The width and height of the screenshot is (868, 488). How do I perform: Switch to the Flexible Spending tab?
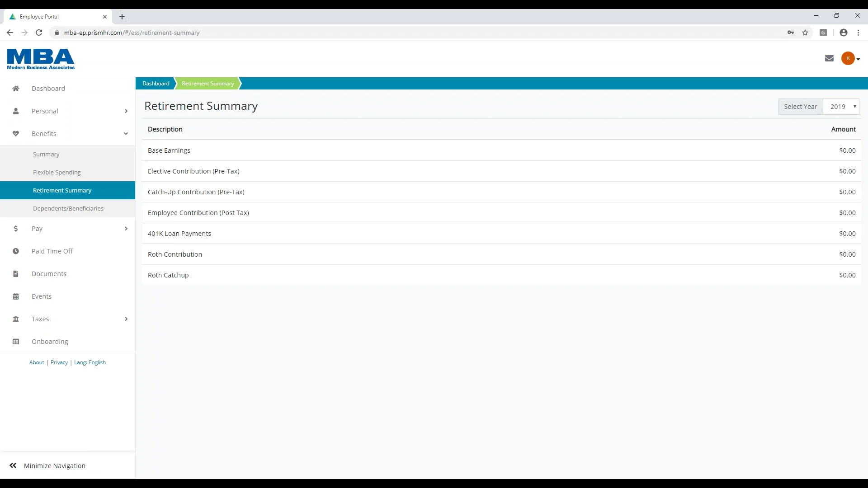click(x=57, y=172)
